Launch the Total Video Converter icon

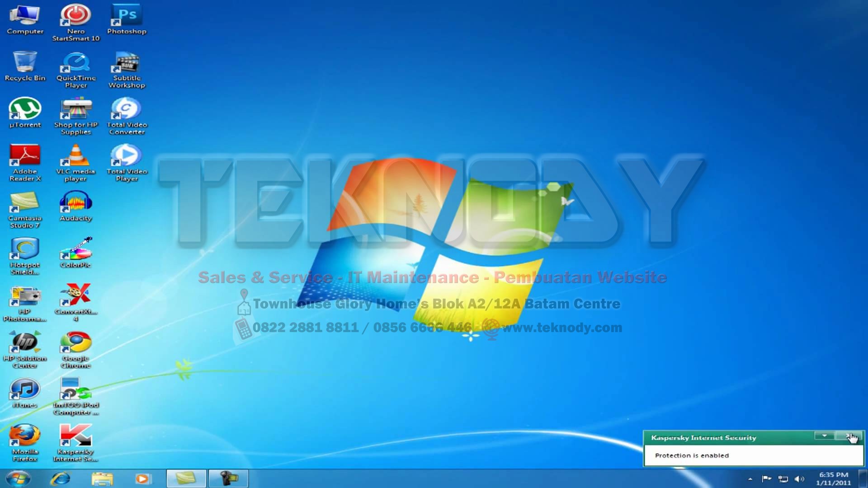point(127,117)
